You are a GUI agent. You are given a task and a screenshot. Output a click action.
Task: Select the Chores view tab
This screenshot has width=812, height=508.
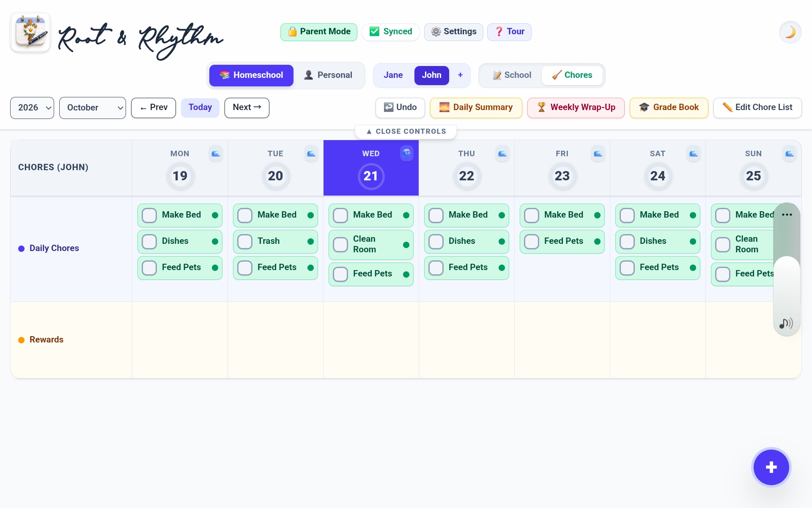click(572, 75)
